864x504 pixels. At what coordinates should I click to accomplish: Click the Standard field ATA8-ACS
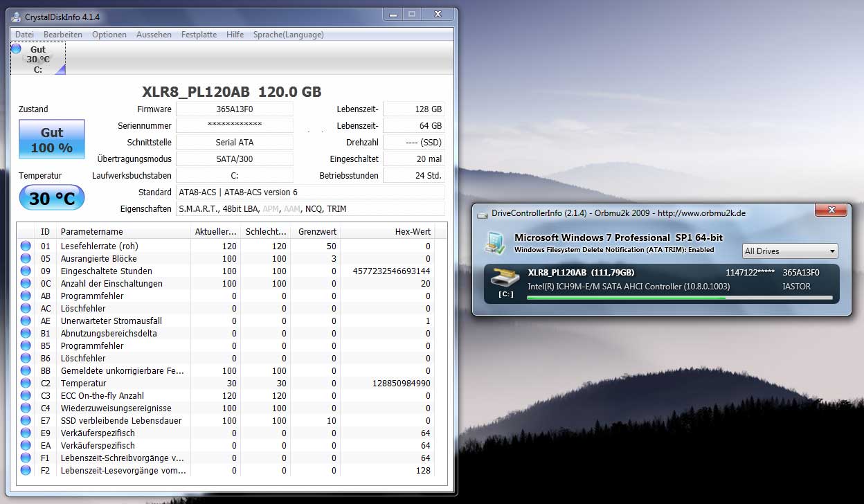point(310,192)
